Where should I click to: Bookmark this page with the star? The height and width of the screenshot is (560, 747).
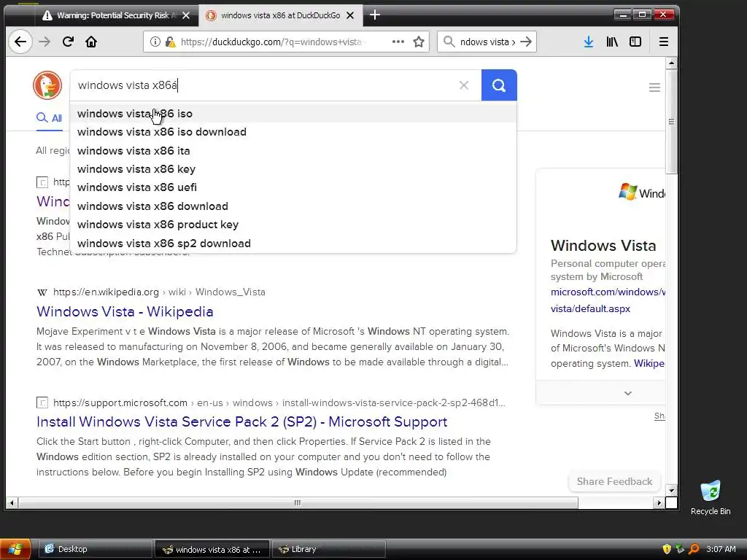coord(419,42)
